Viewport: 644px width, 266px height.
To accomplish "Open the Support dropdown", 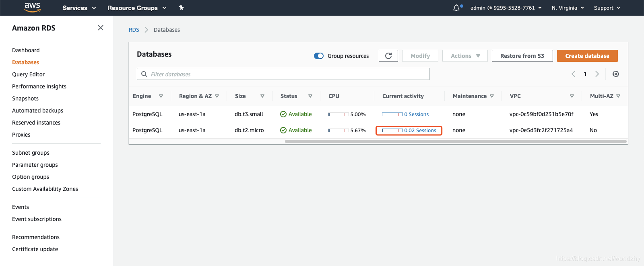I will [607, 8].
